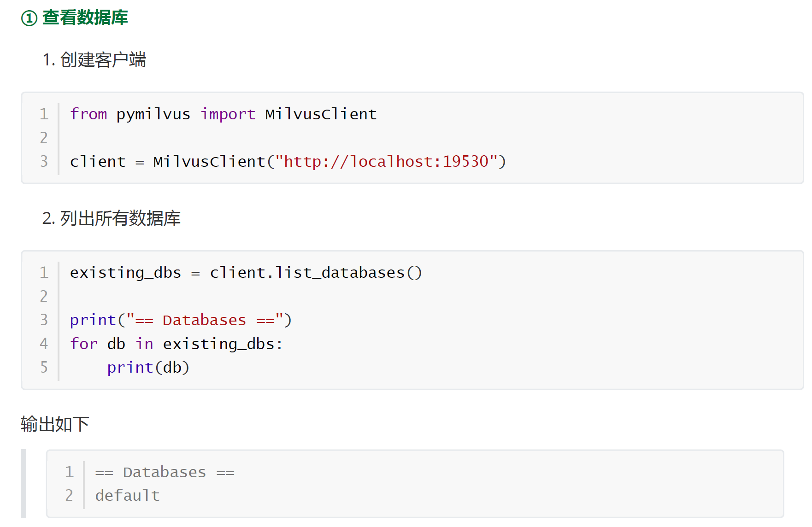Click existing_dbs on first line of second block

[x=126, y=273]
